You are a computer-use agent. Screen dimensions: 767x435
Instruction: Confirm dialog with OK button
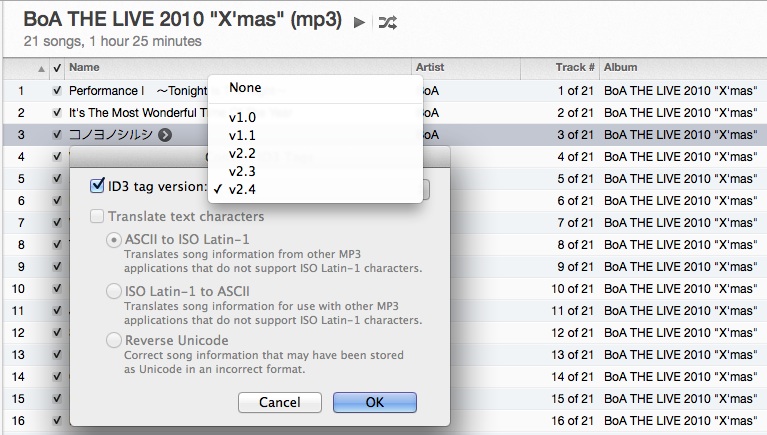375,402
